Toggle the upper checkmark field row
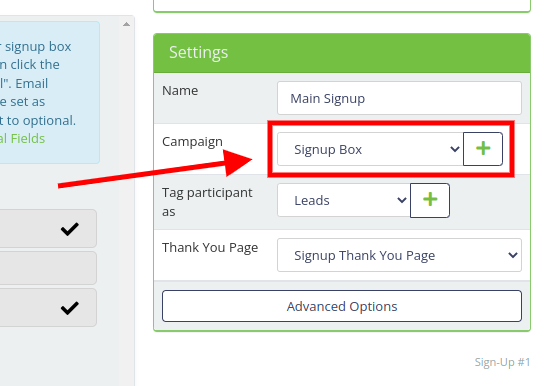Screen dimensions: 548x386 point(48,229)
